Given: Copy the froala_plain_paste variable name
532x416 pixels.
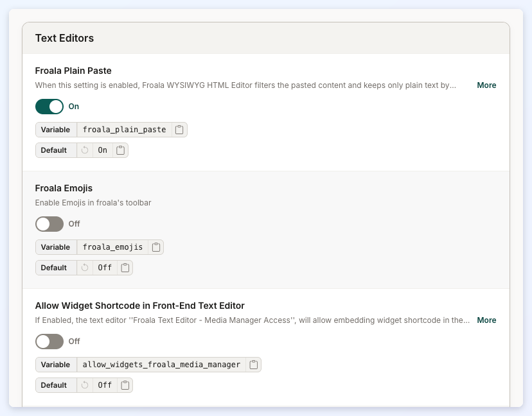Looking at the screenshot, I should tap(179, 130).
